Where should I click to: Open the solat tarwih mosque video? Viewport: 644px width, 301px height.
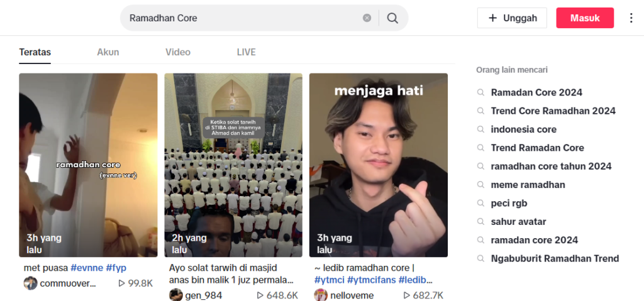point(233,165)
